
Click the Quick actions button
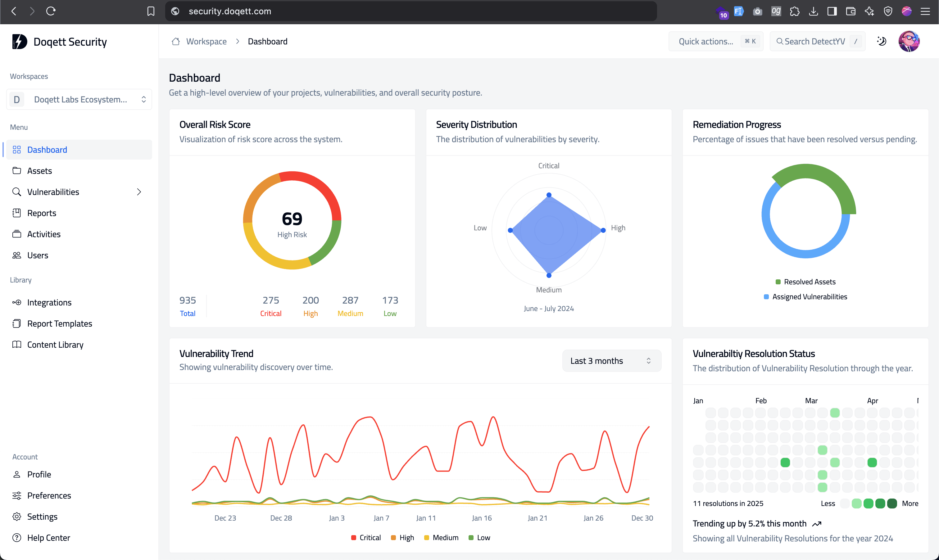click(x=715, y=42)
